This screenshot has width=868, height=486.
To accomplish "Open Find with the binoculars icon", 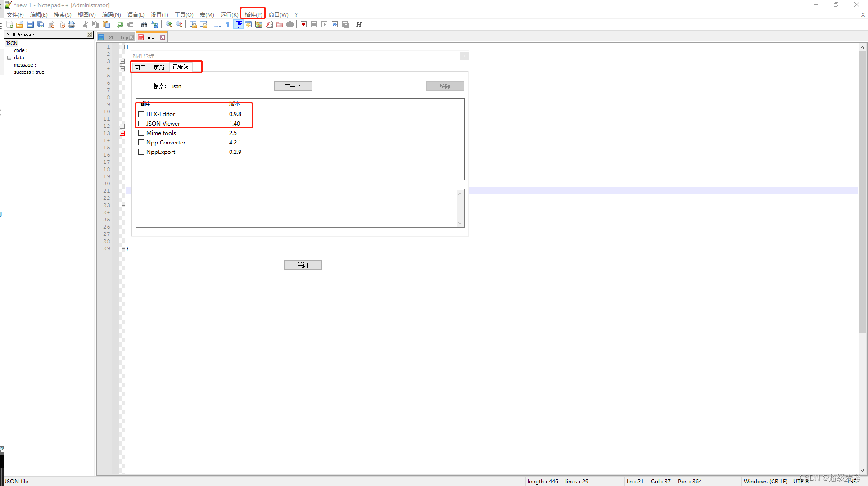I will [x=145, y=24].
